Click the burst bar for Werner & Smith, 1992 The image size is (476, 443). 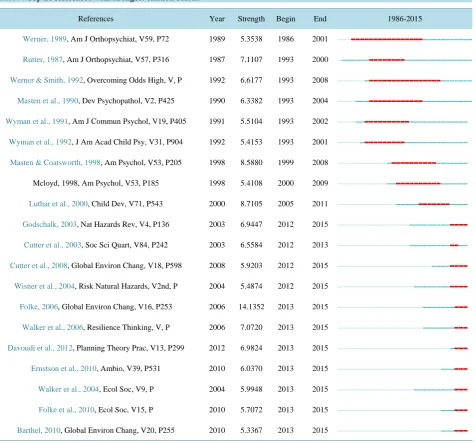[x=405, y=81]
